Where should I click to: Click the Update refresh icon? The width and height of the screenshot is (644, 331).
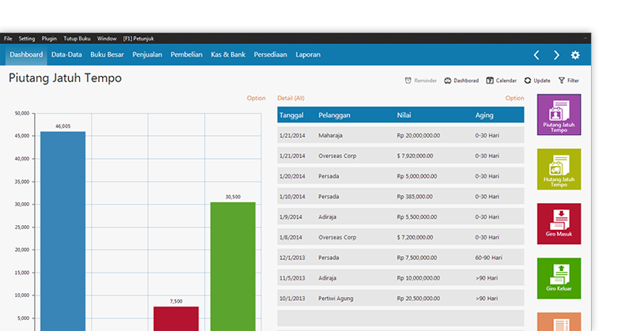pos(528,81)
